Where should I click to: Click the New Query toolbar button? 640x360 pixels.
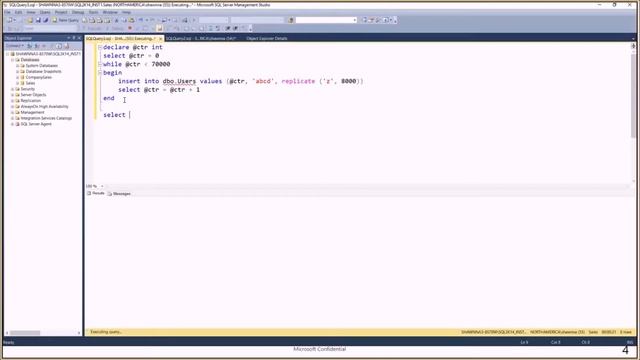pyautogui.click(x=65, y=20)
